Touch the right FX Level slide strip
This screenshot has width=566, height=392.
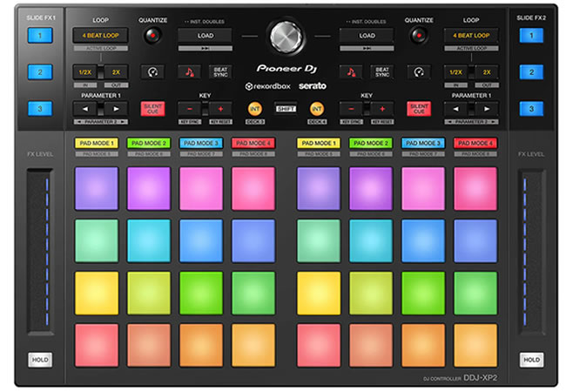coord(532,252)
